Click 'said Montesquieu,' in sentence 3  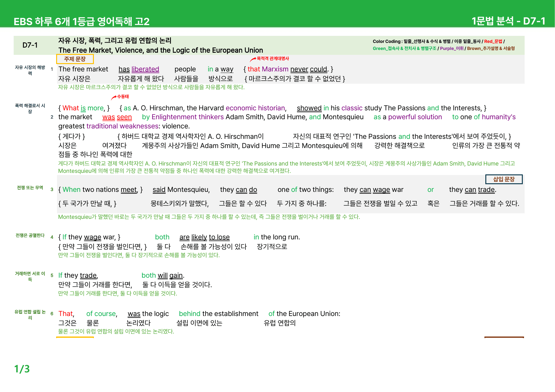point(181,190)
